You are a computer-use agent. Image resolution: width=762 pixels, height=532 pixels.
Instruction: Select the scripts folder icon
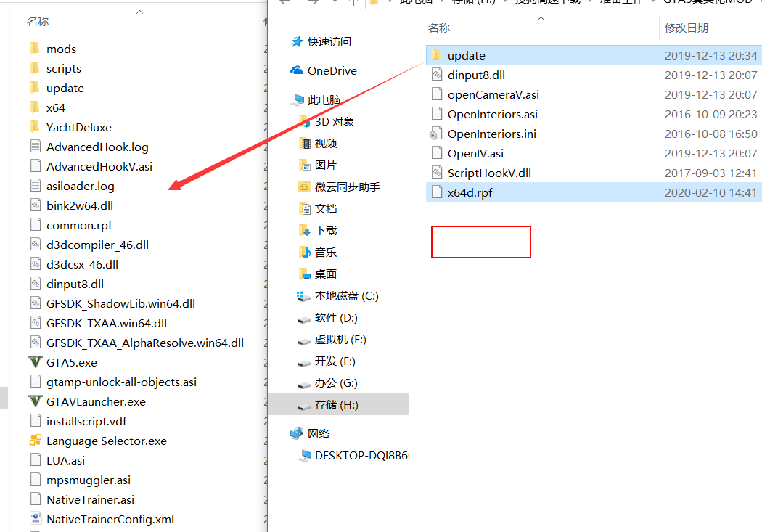35,68
